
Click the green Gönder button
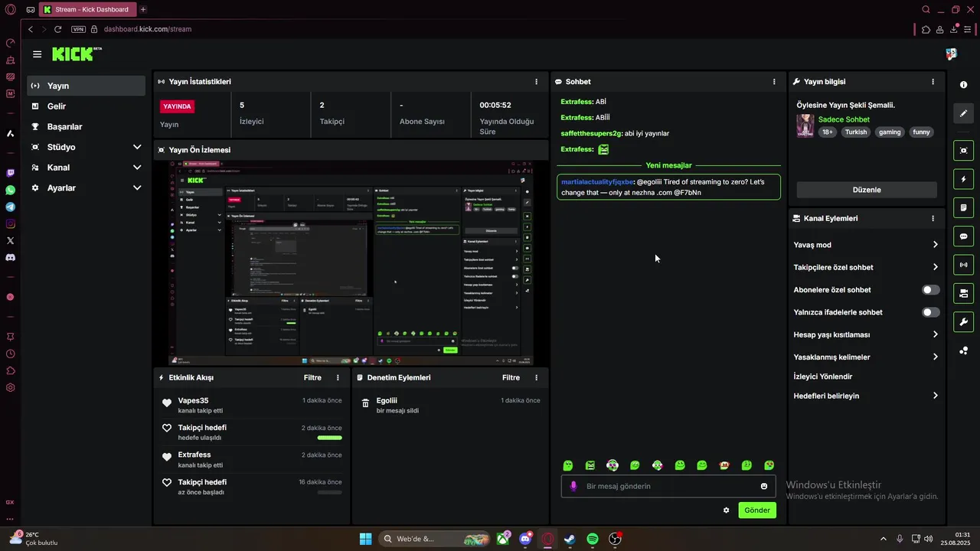757,510
